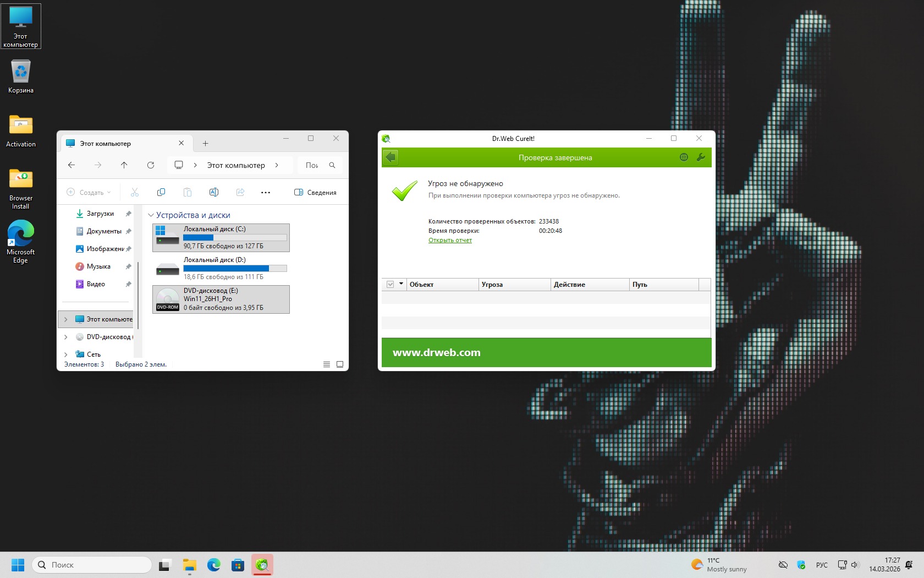This screenshot has width=924, height=578.
Task: Switch to large thumbnails view in Explorer
Action: coord(340,364)
